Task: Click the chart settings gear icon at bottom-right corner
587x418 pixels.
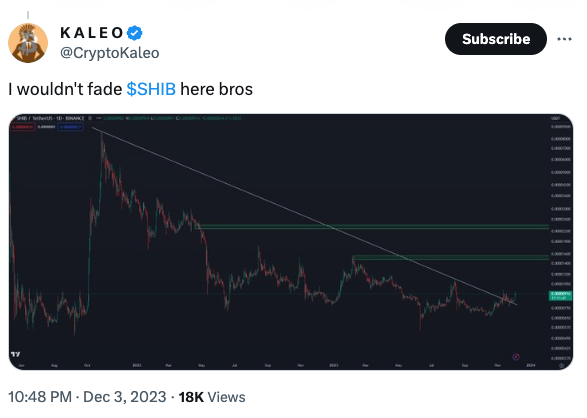Action: click(x=561, y=365)
